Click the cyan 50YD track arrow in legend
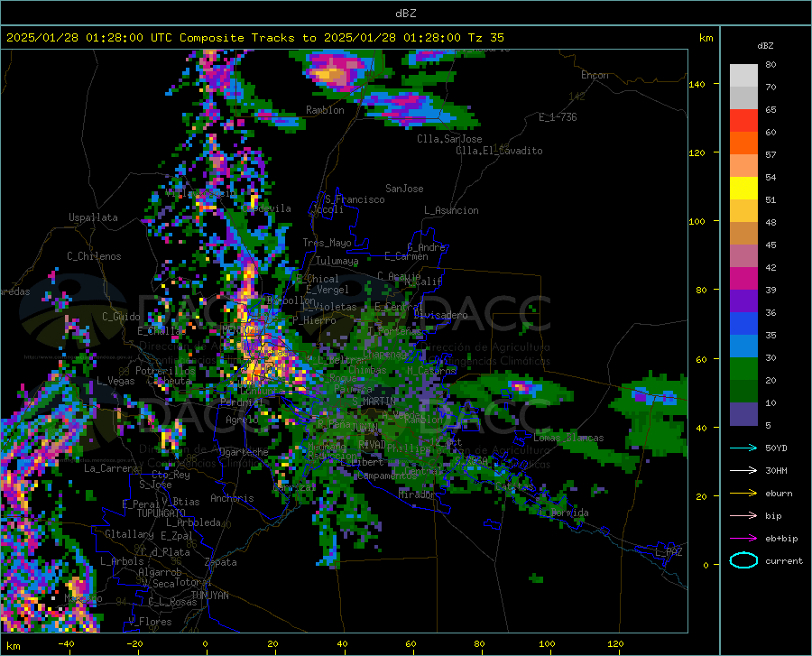 click(743, 448)
